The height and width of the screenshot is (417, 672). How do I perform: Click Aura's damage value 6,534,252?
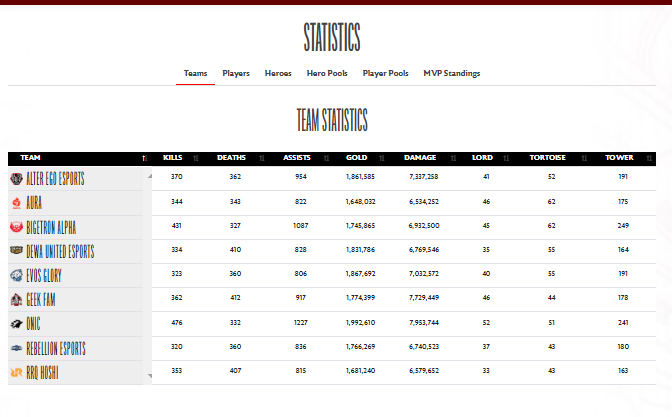click(x=424, y=202)
